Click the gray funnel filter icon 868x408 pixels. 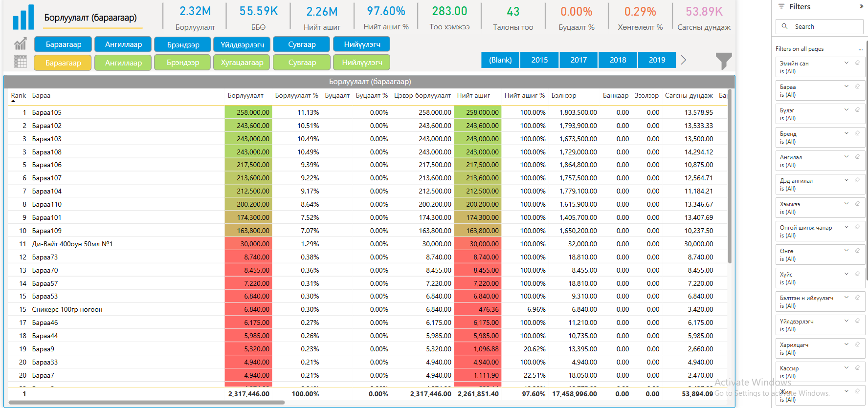coord(723,61)
